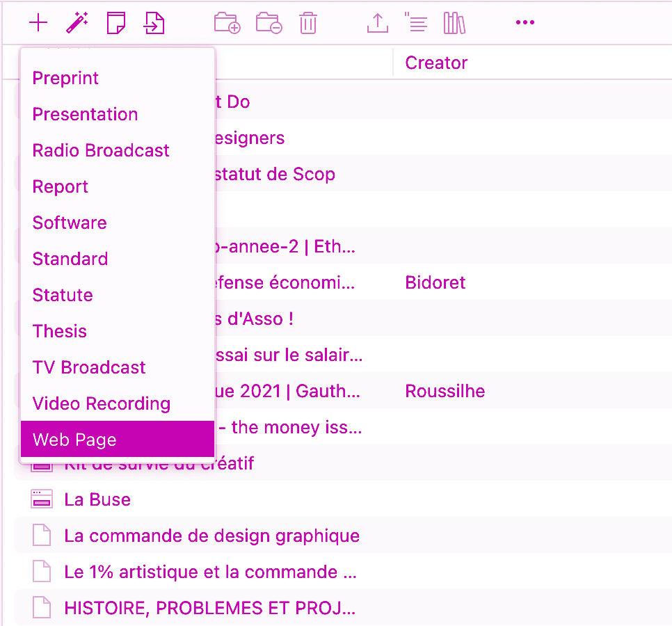Choose Radio Broadcast item type
This screenshot has height=626, width=672.
click(x=100, y=150)
